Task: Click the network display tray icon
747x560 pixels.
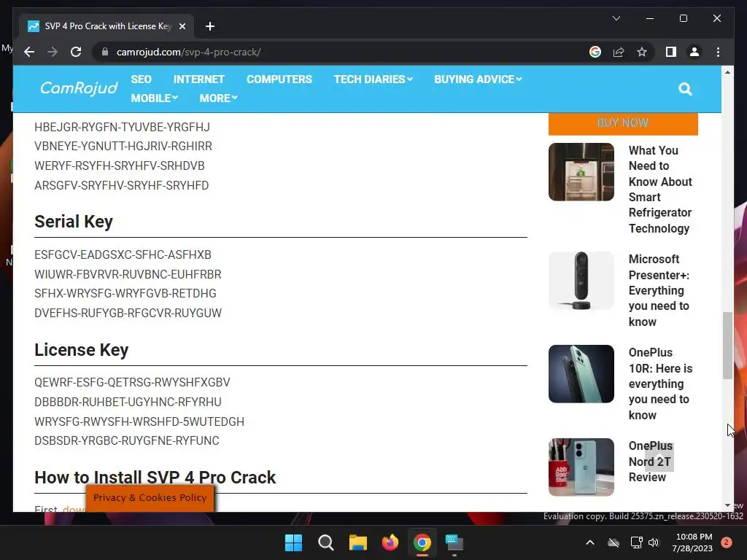Action: (636, 542)
